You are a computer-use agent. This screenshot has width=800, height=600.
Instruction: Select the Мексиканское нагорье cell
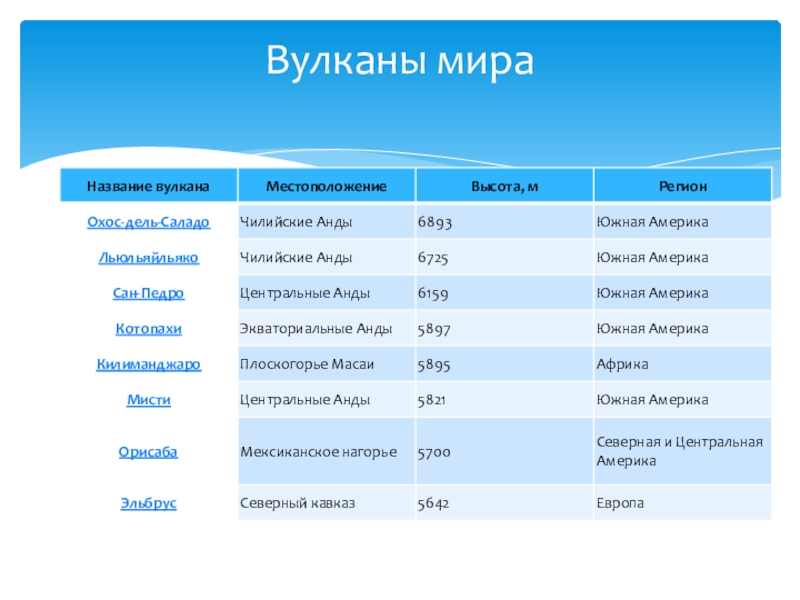click(327, 452)
